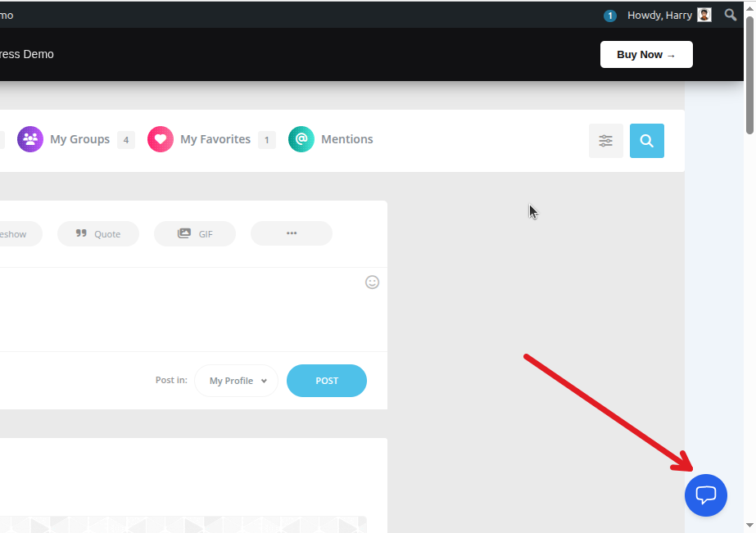Click inside the post text area

click(x=180, y=309)
